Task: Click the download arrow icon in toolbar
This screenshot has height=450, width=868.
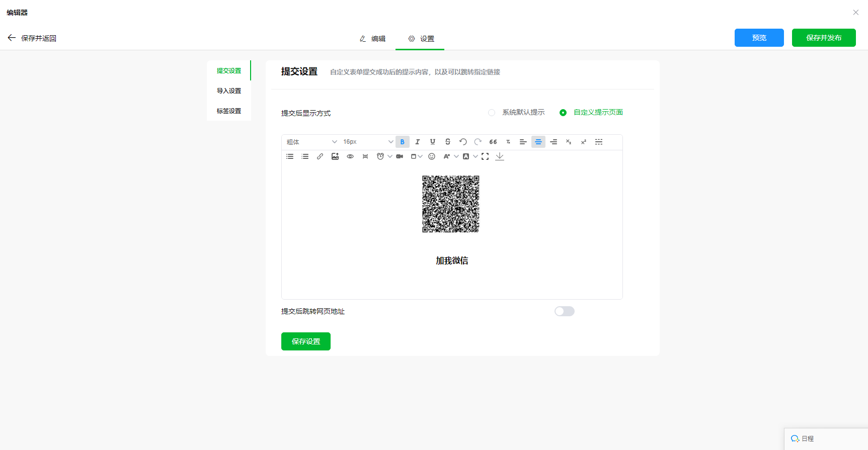Action: [500, 156]
